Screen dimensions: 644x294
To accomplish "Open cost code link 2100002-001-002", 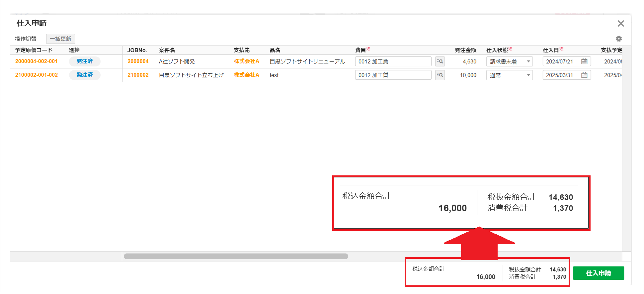I will pos(37,75).
